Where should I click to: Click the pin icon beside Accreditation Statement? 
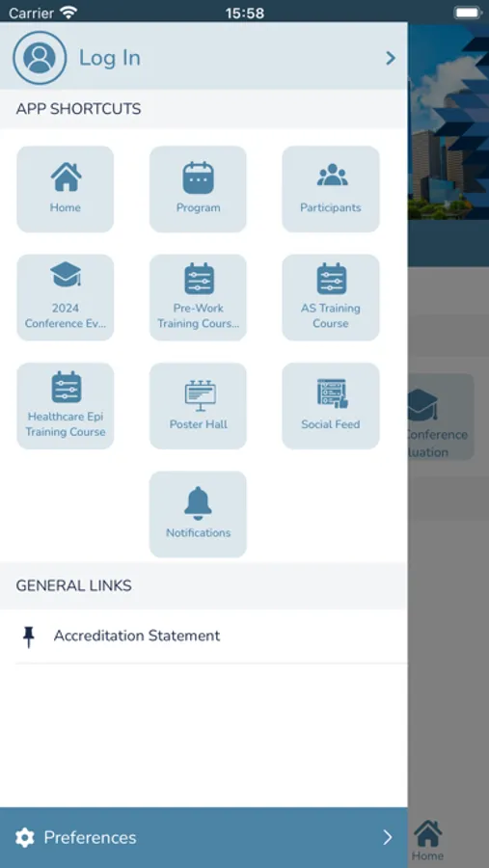tap(29, 637)
